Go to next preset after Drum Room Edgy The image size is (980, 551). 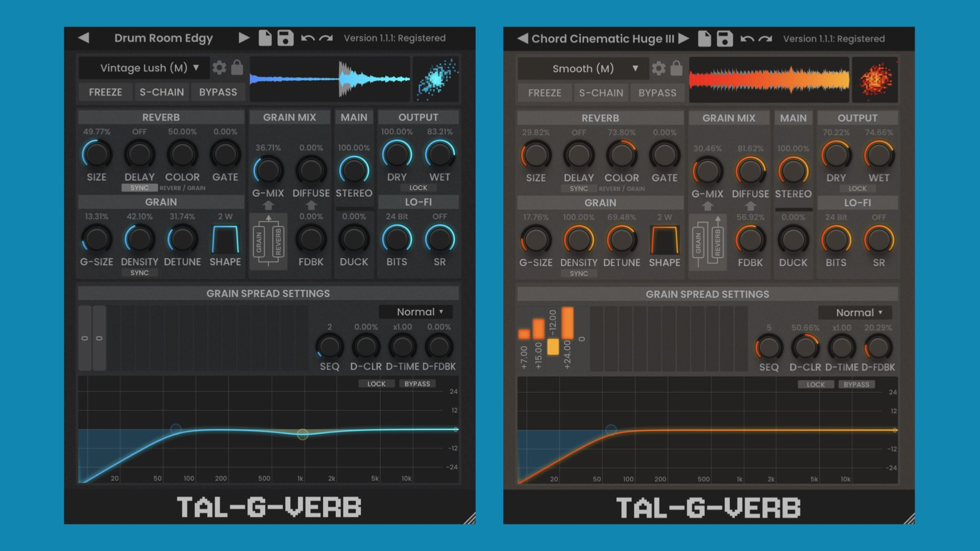243,38
